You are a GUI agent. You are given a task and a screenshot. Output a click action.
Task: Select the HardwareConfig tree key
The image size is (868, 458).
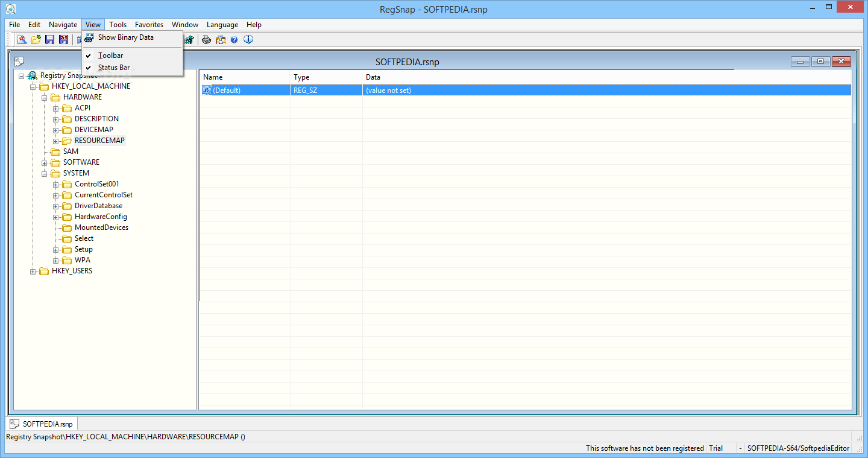click(101, 217)
